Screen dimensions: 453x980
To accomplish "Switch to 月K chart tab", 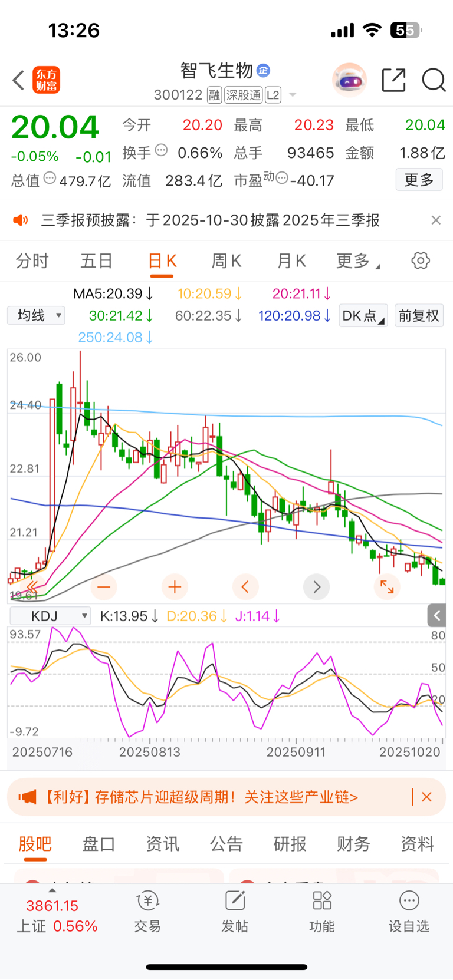I will pyautogui.click(x=291, y=260).
